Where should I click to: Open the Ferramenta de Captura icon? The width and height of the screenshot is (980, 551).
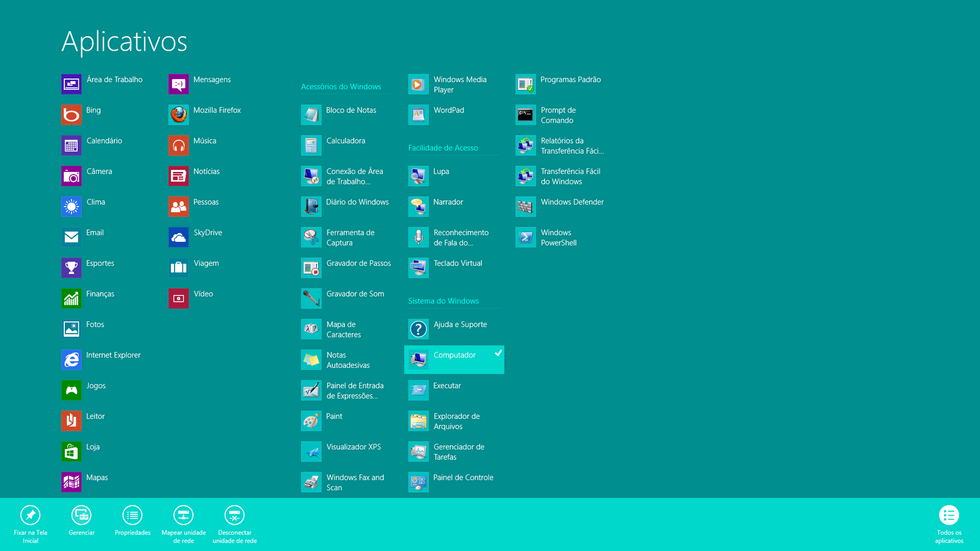[311, 237]
